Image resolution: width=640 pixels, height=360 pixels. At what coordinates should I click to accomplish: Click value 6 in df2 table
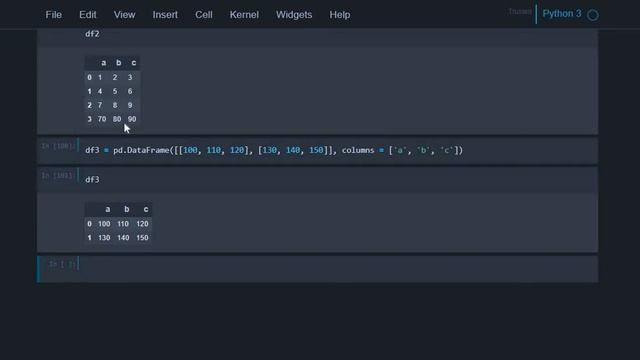(130, 91)
